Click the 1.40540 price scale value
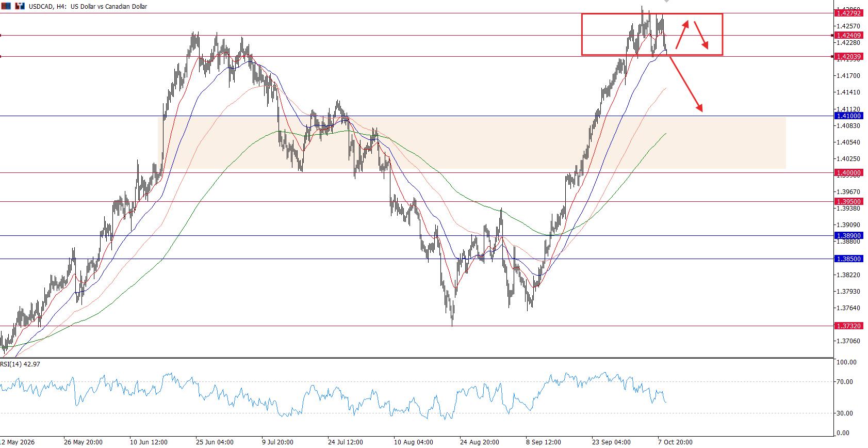The width and height of the screenshot is (868, 448). click(848, 142)
